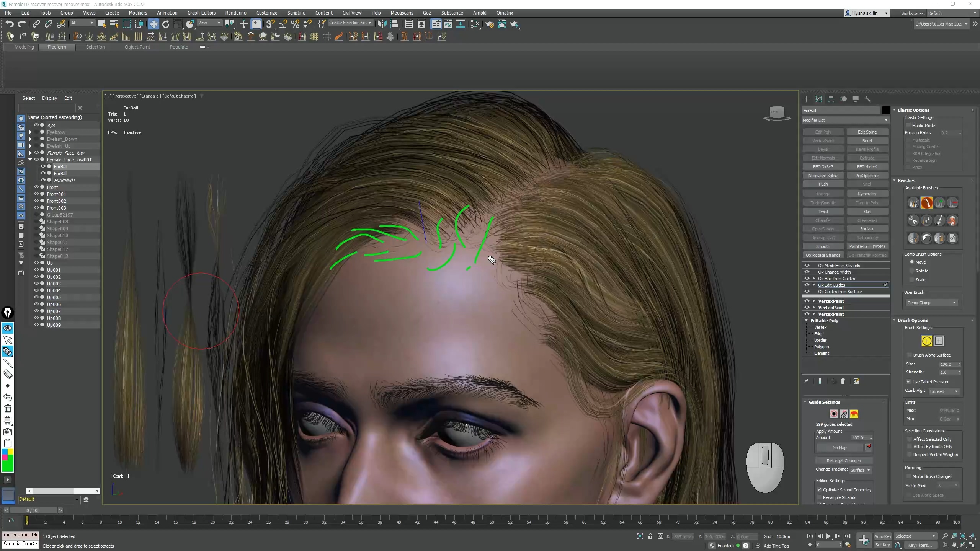Select the Rotate comb brush option
The height and width of the screenshot is (551, 980).
tap(912, 271)
